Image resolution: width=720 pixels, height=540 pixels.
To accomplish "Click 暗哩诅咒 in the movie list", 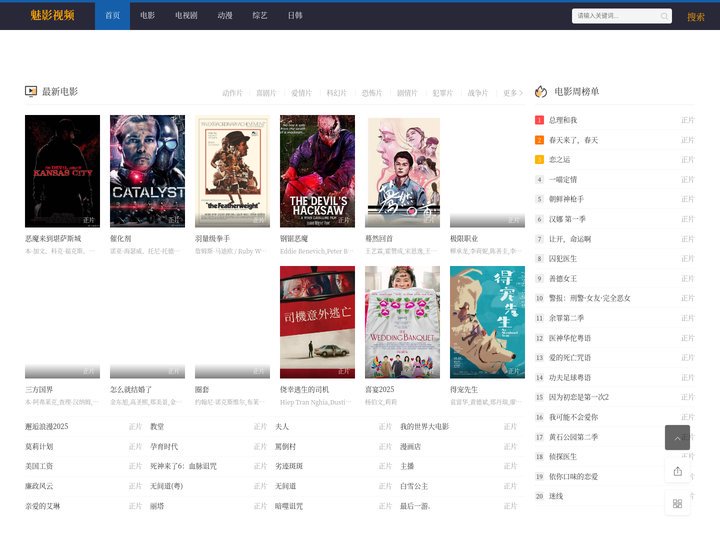I will pyautogui.click(x=289, y=506).
